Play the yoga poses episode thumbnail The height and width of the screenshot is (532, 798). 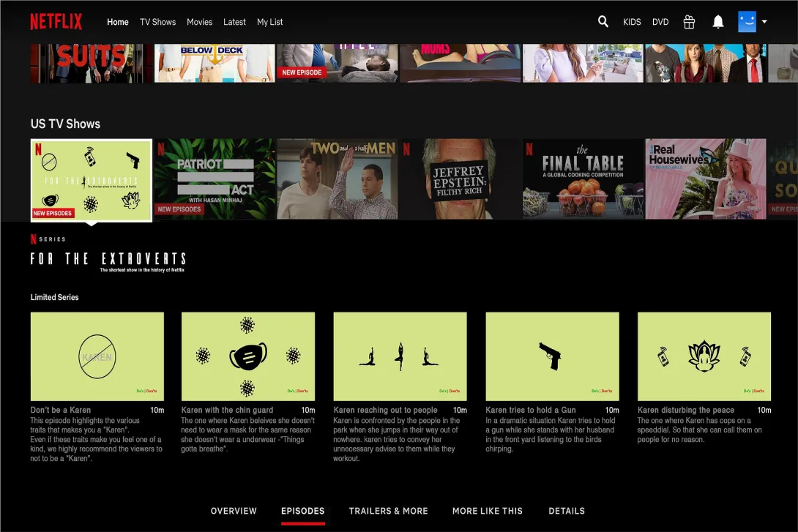tap(400, 356)
